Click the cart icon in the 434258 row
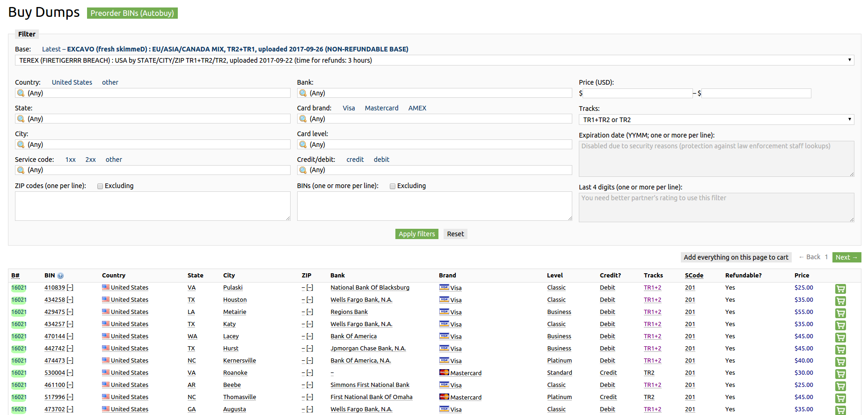Viewport: 868px width, 415px height. (x=840, y=301)
